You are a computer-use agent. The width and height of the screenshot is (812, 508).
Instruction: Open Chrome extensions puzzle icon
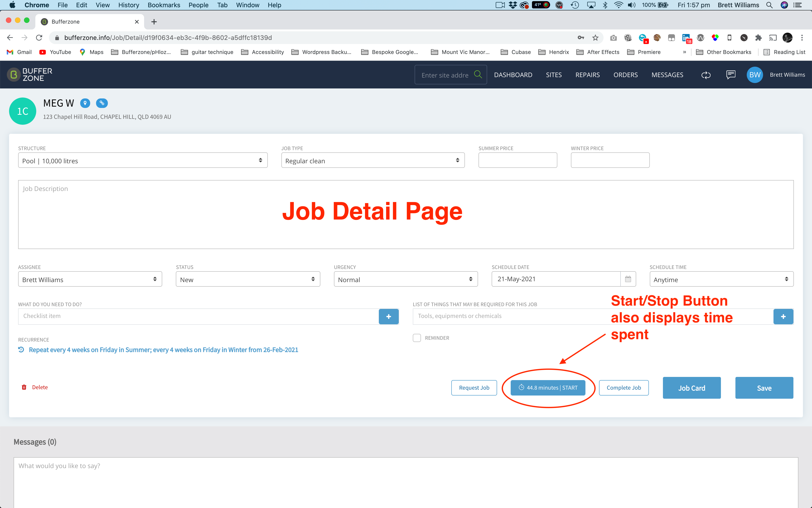(758, 38)
